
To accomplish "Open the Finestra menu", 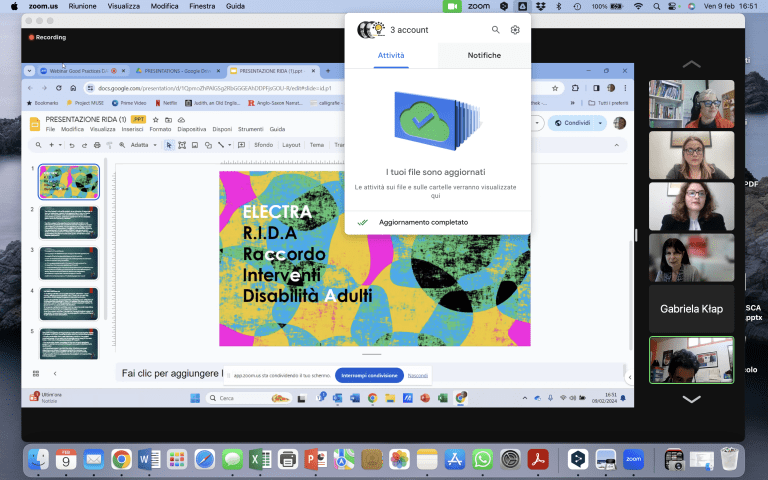I will click(x=202, y=6).
